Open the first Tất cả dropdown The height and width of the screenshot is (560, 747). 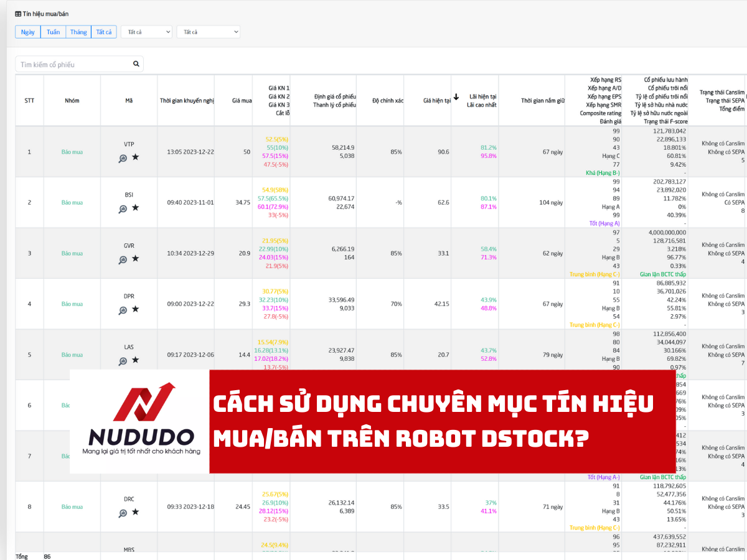146,32
